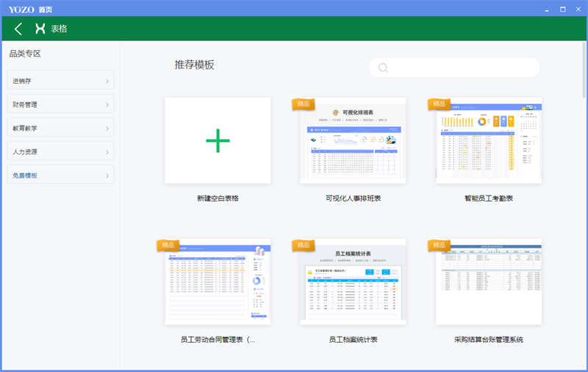588x372 pixels.
Task: Click inside the template search field
Action: click(x=463, y=68)
